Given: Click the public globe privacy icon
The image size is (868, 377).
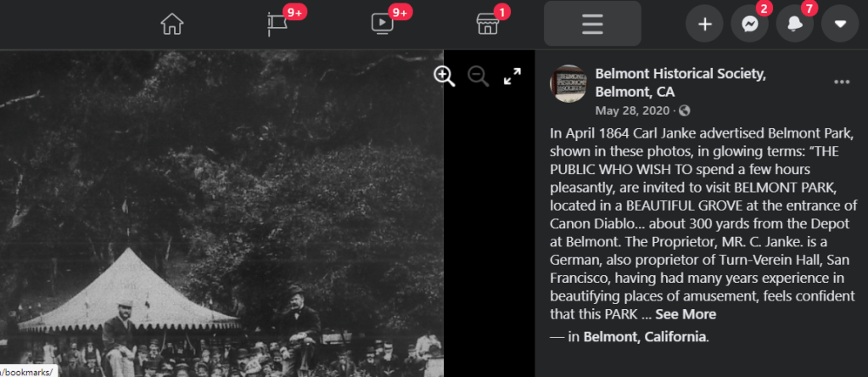Looking at the screenshot, I should pos(685,110).
